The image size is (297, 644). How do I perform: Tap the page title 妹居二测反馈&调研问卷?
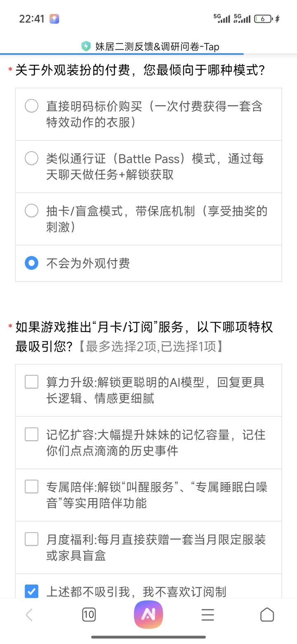tap(157, 47)
